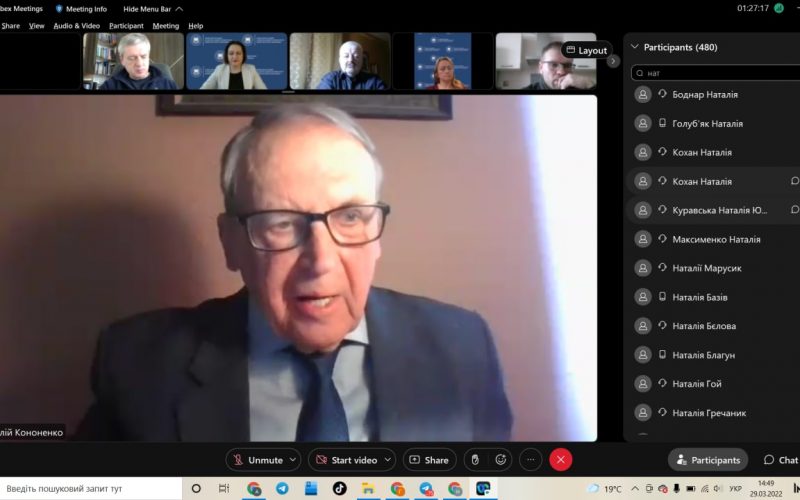
Task: Open the reactions smiley icon
Action: pyautogui.click(x=500, y=460)
